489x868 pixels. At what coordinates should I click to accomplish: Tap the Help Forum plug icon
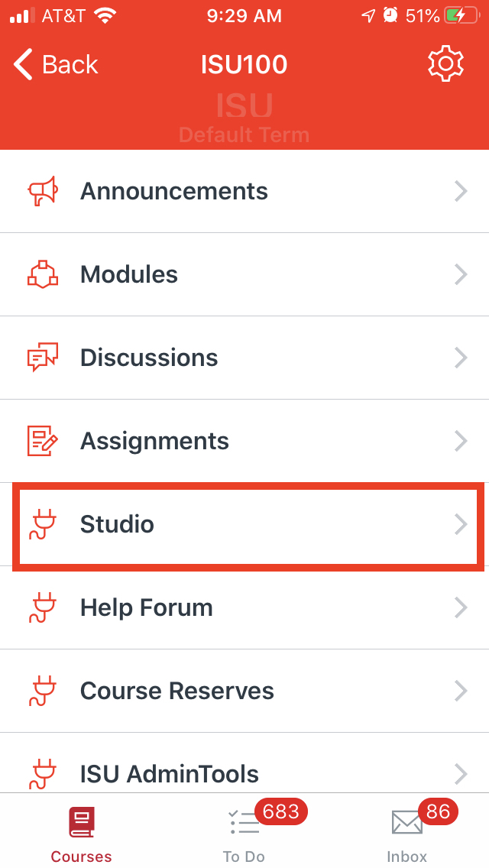click(43, 607)
